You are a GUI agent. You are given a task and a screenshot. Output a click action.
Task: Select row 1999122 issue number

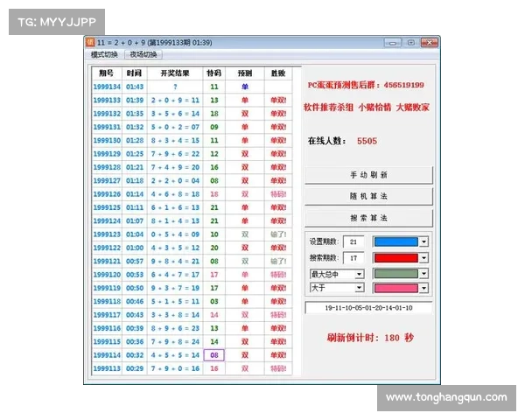[107, 248]
